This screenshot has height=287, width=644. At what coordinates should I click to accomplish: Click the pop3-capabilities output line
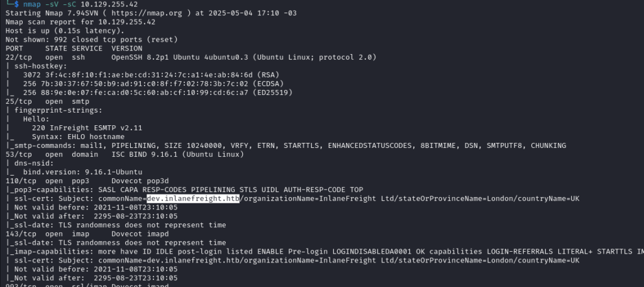(184, 189)
